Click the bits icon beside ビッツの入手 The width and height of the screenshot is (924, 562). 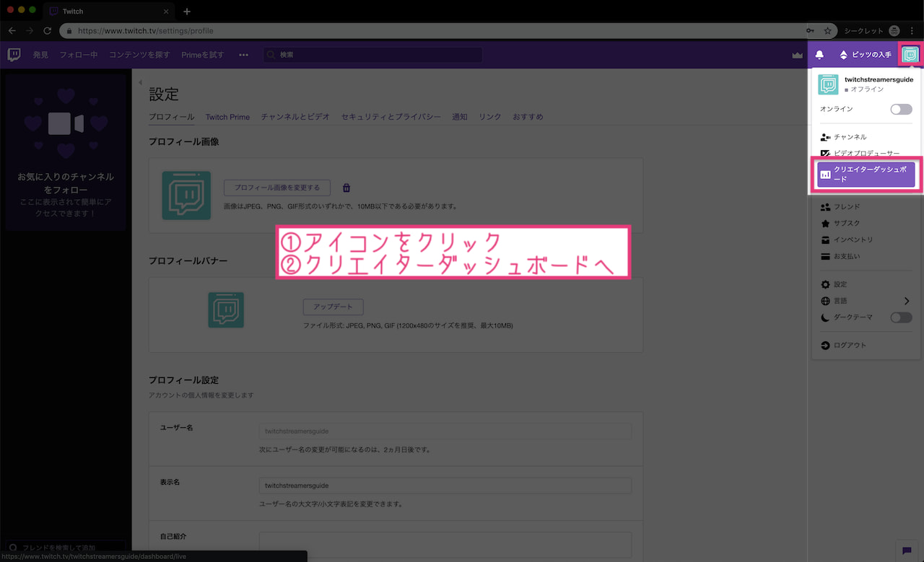click(843, 55)
